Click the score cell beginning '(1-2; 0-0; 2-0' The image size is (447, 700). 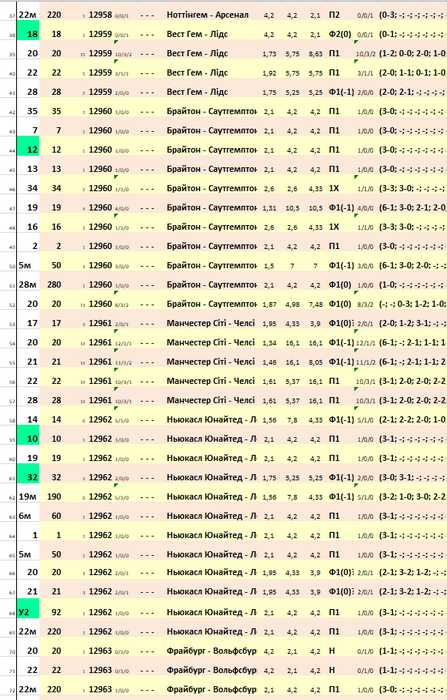tap(412, 54)
